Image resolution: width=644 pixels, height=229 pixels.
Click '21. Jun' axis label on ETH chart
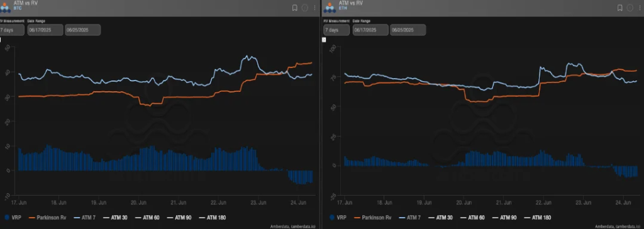point(503,203)
